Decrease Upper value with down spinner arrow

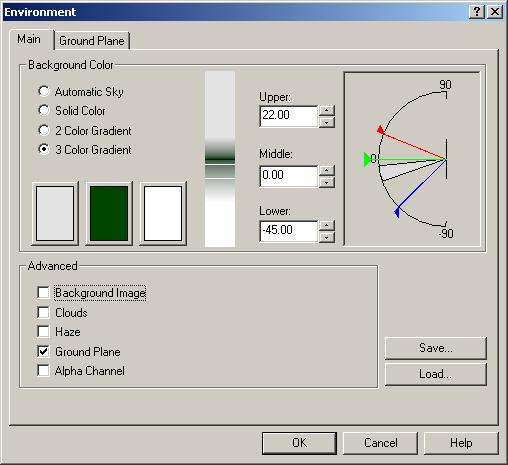327,122
